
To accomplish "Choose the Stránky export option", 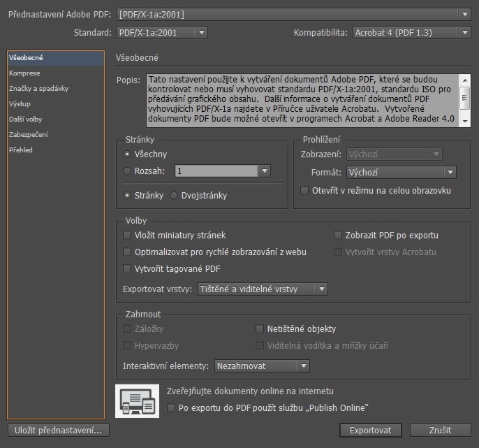I will [127, 196].
